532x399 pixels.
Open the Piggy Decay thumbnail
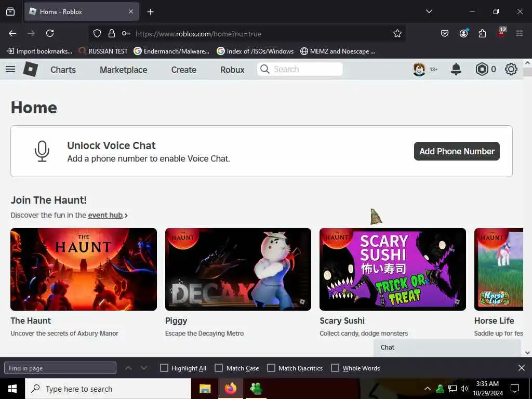tap(238, 269)
